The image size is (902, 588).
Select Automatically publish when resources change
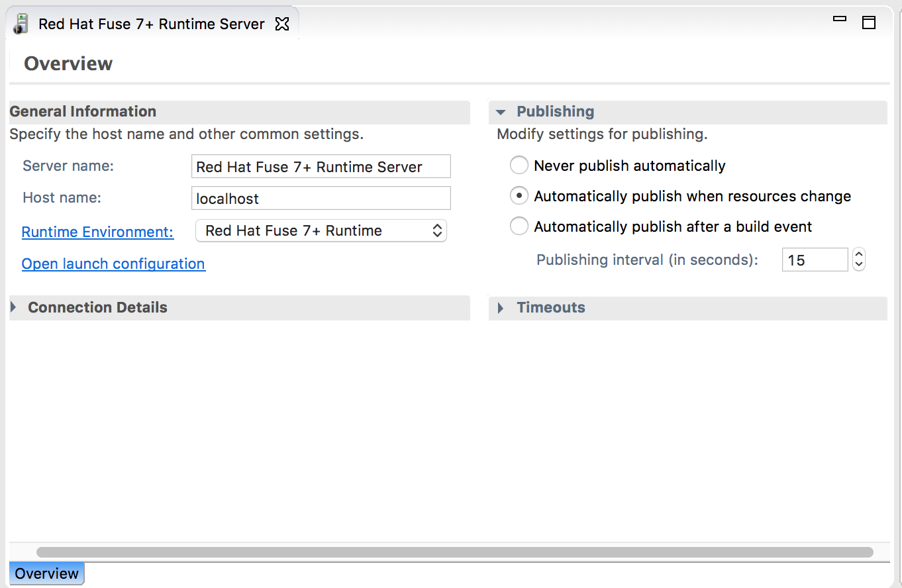click(x=519, y=196)
